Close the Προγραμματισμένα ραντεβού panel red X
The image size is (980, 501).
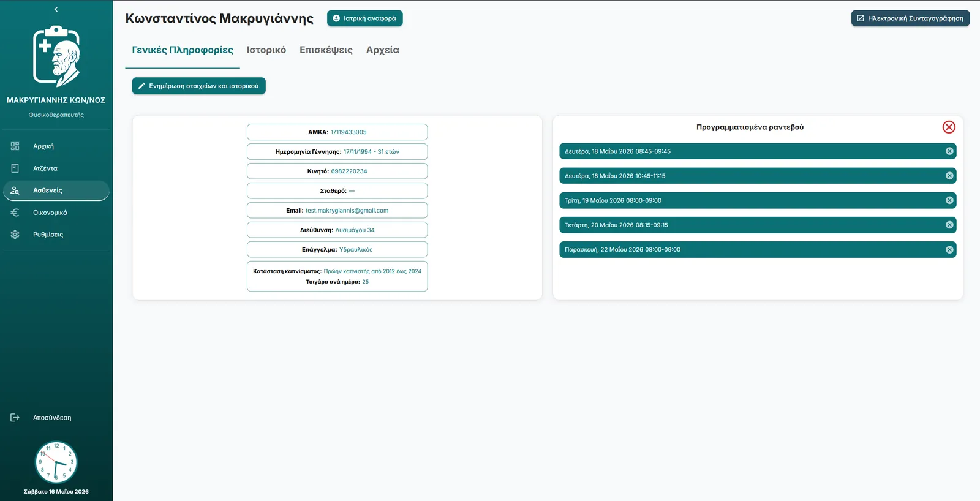point(949,127)
